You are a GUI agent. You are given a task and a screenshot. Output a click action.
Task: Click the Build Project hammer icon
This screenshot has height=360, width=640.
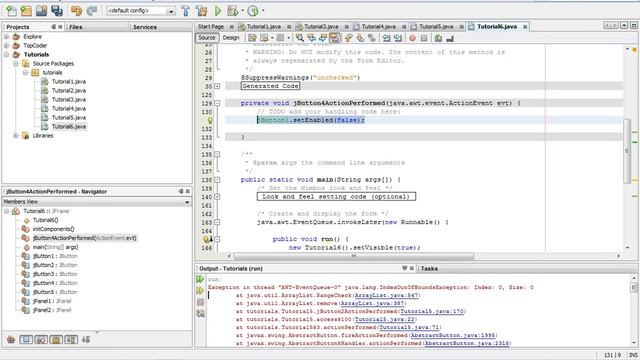click(x=186, y=11)
